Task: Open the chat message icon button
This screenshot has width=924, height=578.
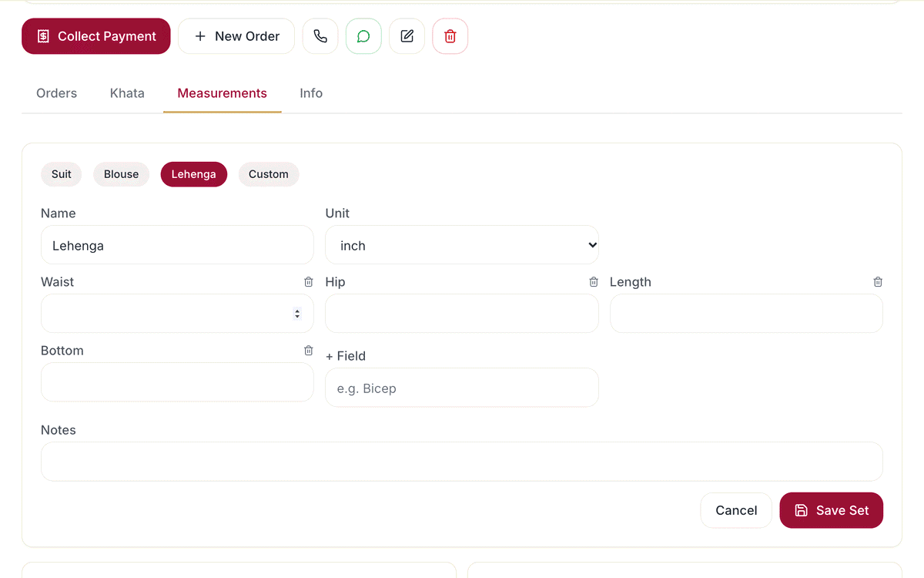Action: tap(363, 36)
